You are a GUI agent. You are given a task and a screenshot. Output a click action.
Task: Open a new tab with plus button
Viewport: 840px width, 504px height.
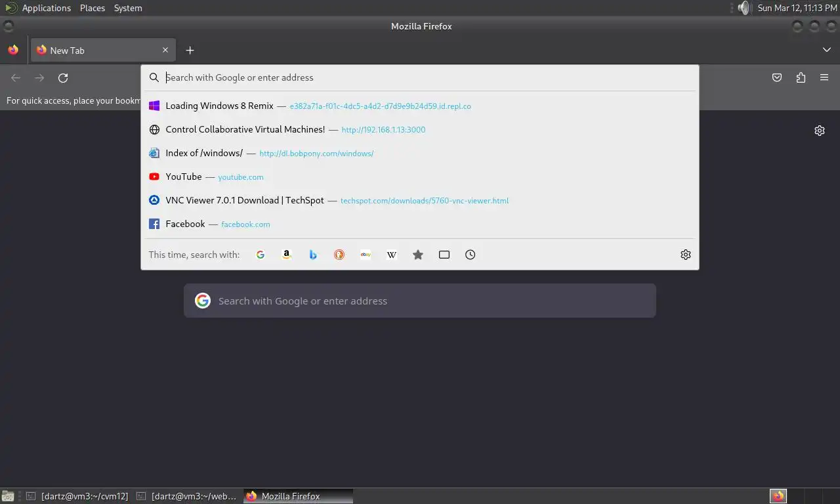(190, 50)
